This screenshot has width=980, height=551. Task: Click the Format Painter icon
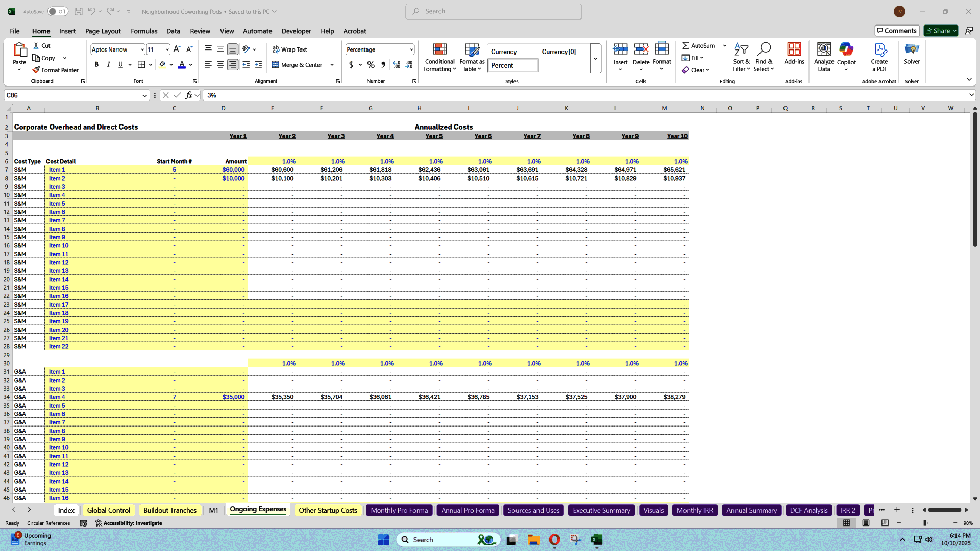click(36, 70)
